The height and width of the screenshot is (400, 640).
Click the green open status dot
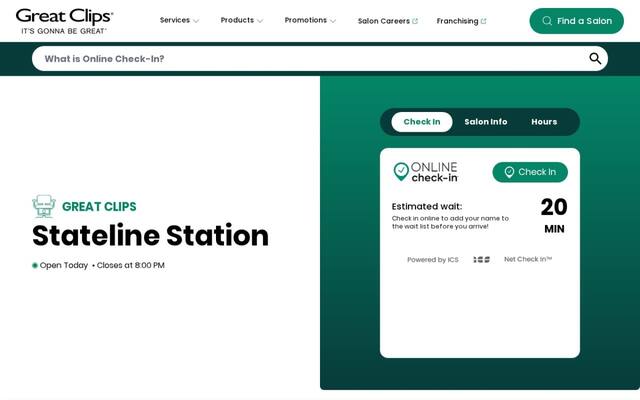35,266
